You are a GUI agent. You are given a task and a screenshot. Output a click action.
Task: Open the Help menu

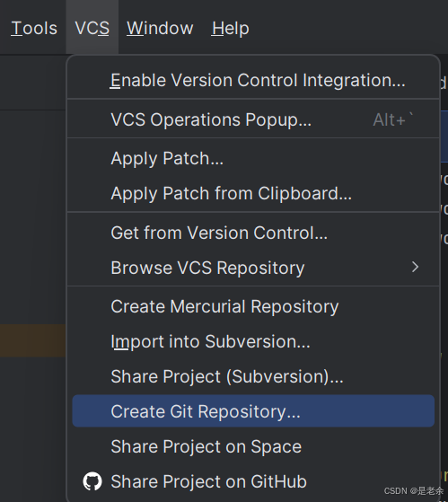coord(230,28)
